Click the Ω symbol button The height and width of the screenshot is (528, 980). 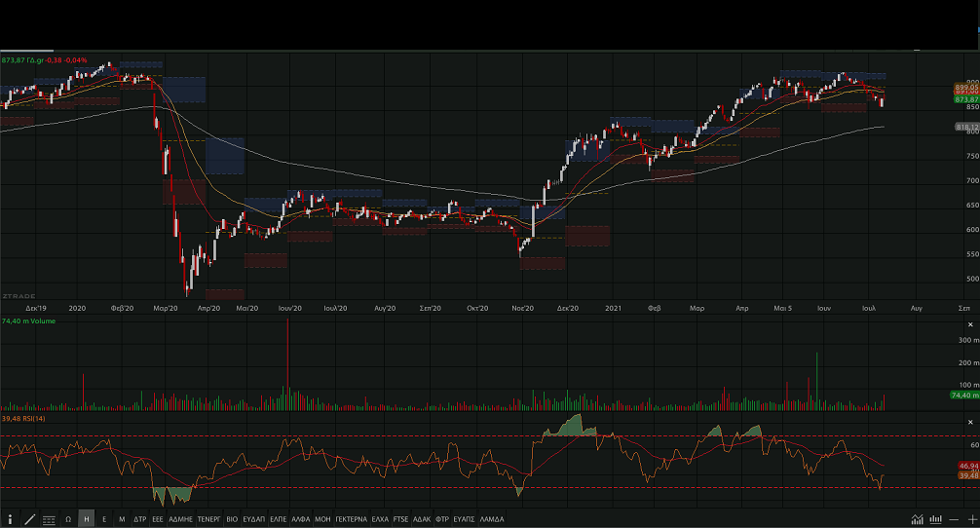(x=68, y=520)
